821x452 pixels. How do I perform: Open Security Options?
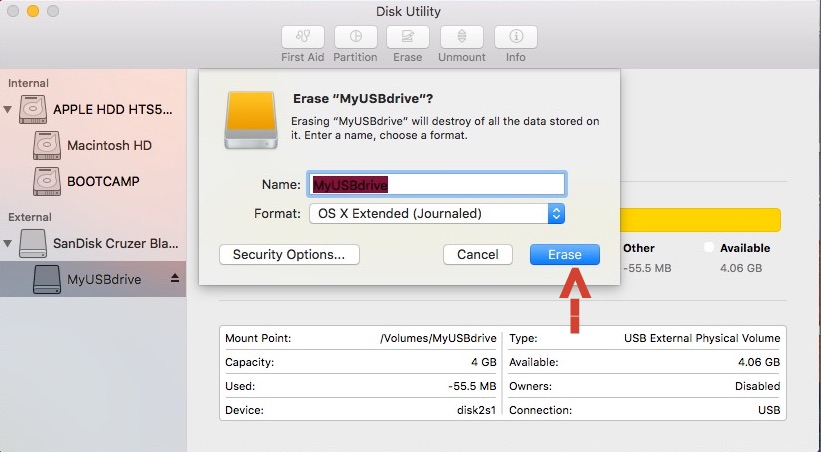pos(288,254)
